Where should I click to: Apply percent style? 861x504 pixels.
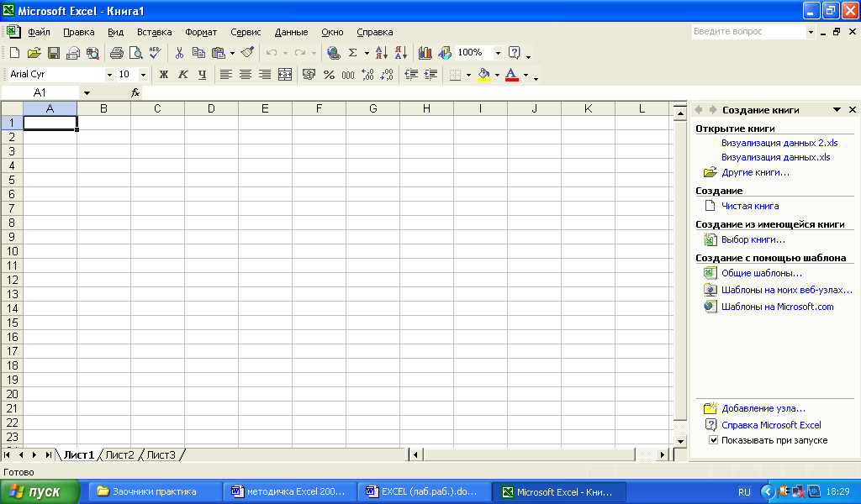[329, 75]
